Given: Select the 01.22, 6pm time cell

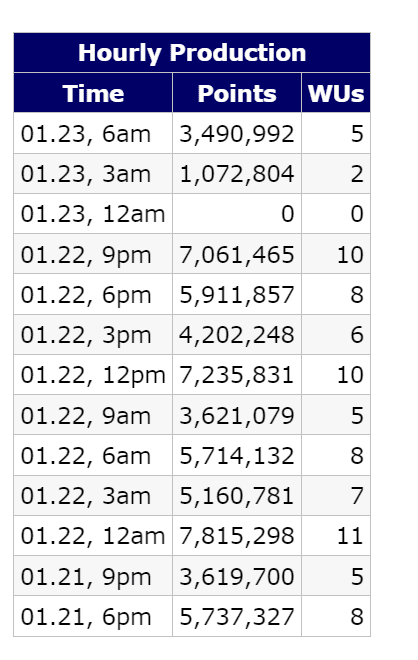Looking at the screenshot, I should coord(93,294).
